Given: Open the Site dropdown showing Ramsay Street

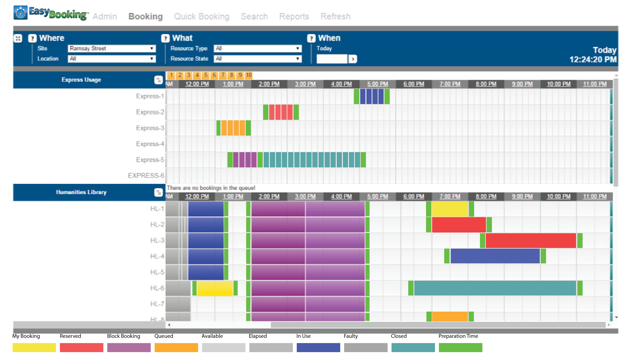Looking at the screenshot, I should 111,49.
